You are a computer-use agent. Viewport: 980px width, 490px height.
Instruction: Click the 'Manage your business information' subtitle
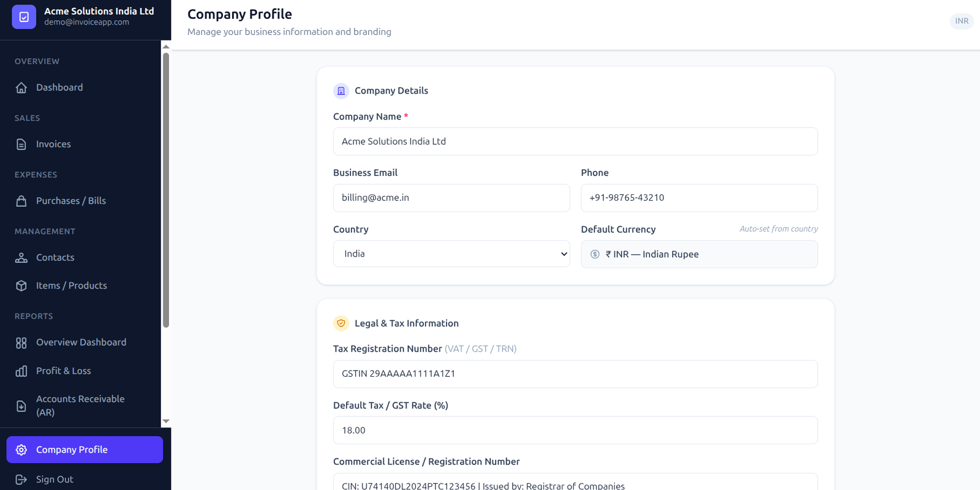click(x=289, y=32)
